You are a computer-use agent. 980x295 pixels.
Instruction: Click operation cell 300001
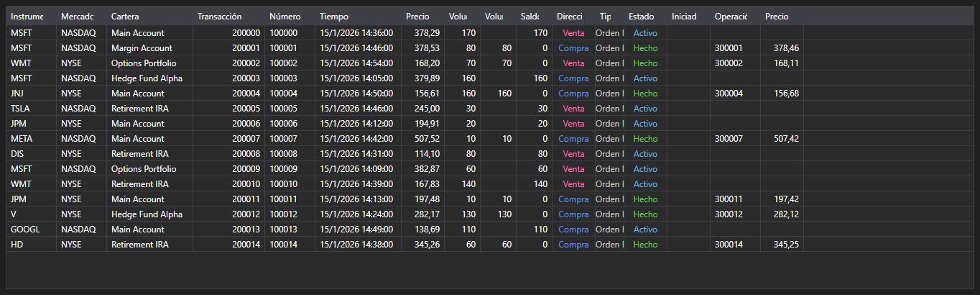click(x=735, y=48)
